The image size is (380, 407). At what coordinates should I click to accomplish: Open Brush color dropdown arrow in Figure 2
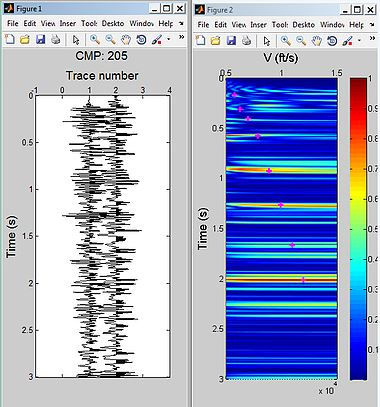(359, 41)
